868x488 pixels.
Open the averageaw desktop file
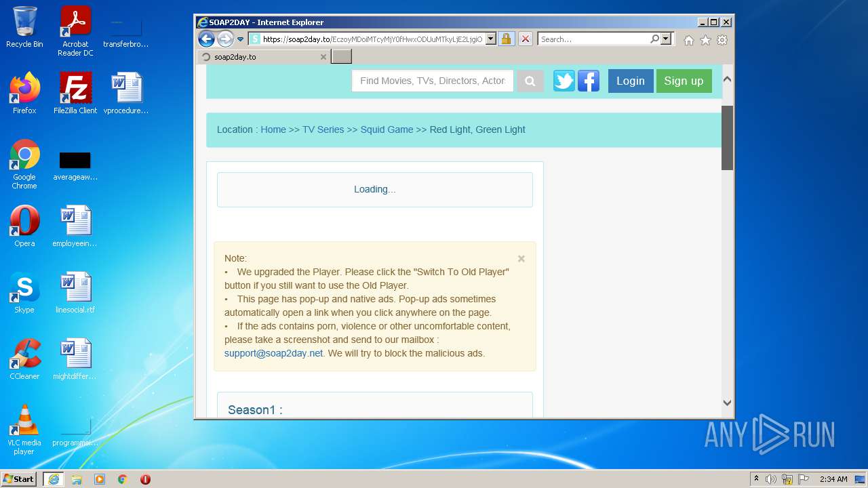(x=75, y=167)
